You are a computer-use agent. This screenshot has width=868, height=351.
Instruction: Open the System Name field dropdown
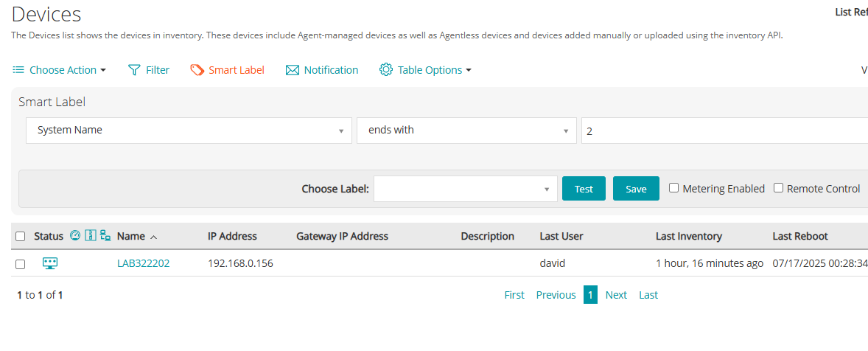pyautogui.click(x=189, y=131)
